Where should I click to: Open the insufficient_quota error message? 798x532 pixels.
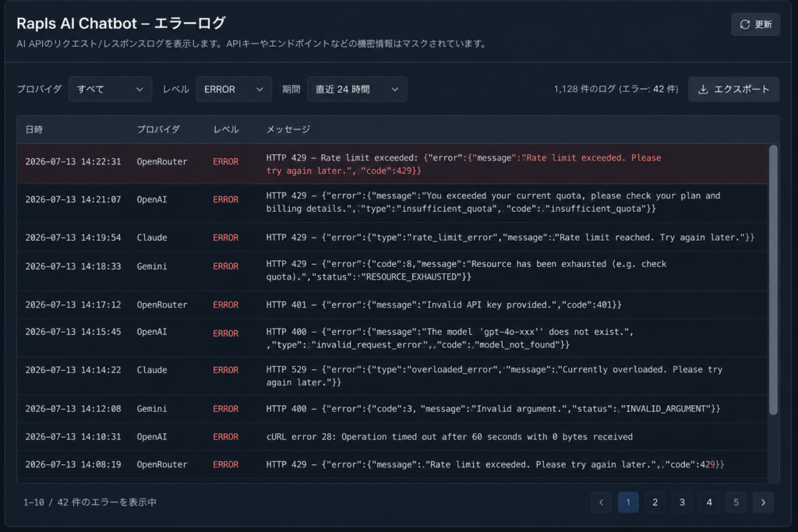pyautogui.click(x=493, y=202)
